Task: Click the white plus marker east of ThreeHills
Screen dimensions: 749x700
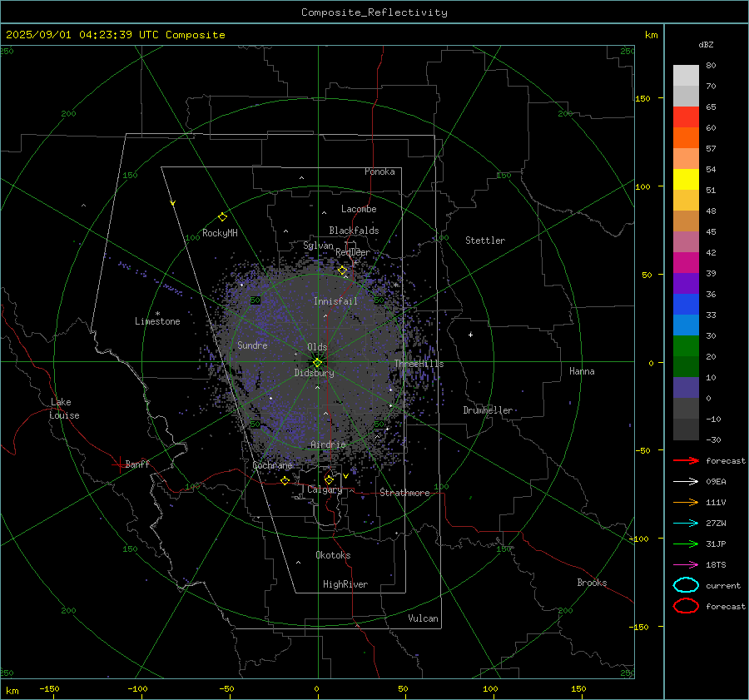Action: tap(470, 335)
